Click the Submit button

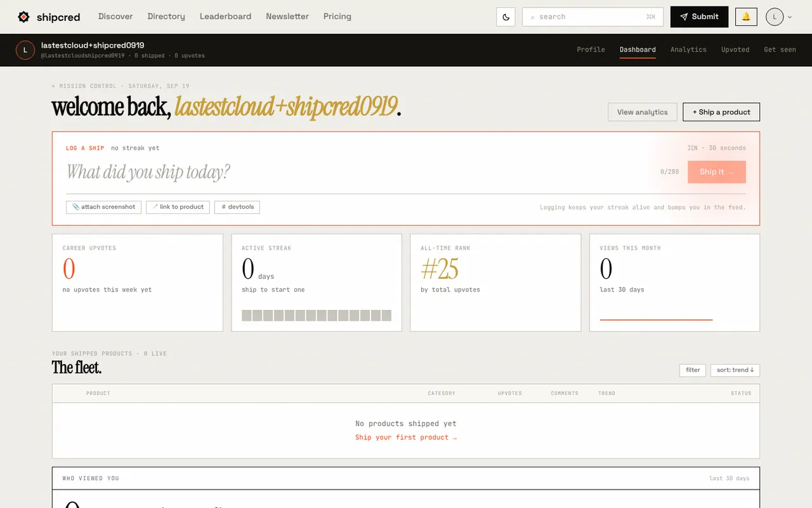point(699,17)
